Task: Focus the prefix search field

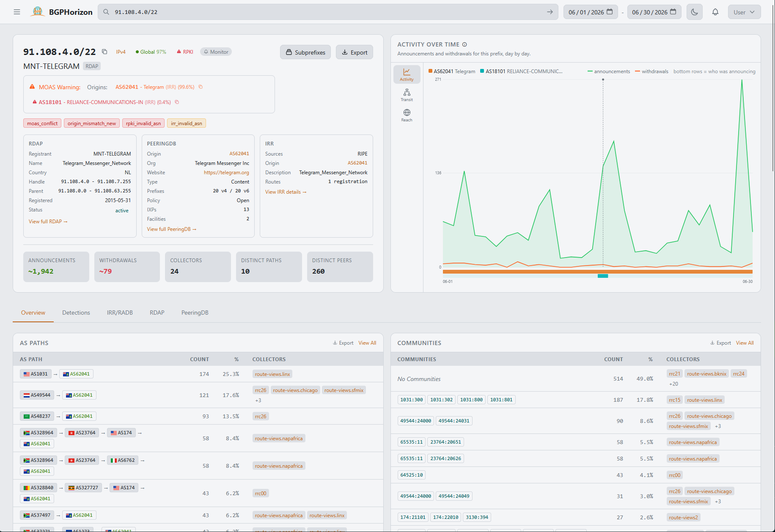Action: [x=328, y=12]
